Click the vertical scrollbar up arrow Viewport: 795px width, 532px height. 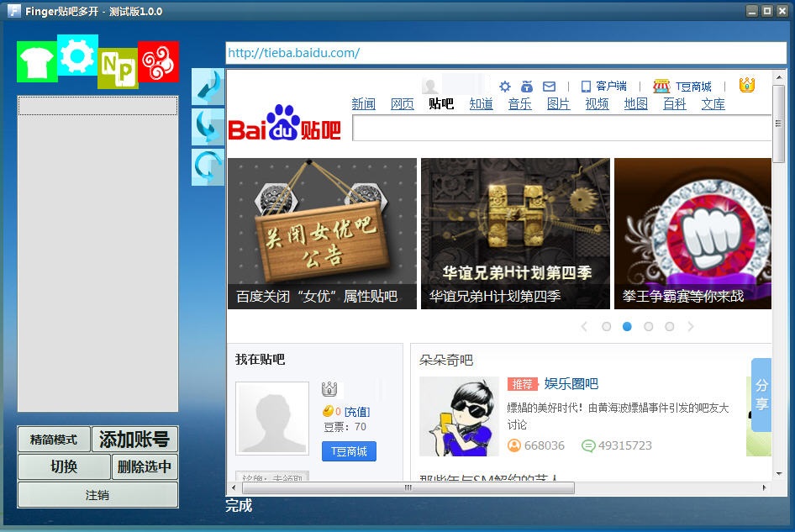pos(778,77)
